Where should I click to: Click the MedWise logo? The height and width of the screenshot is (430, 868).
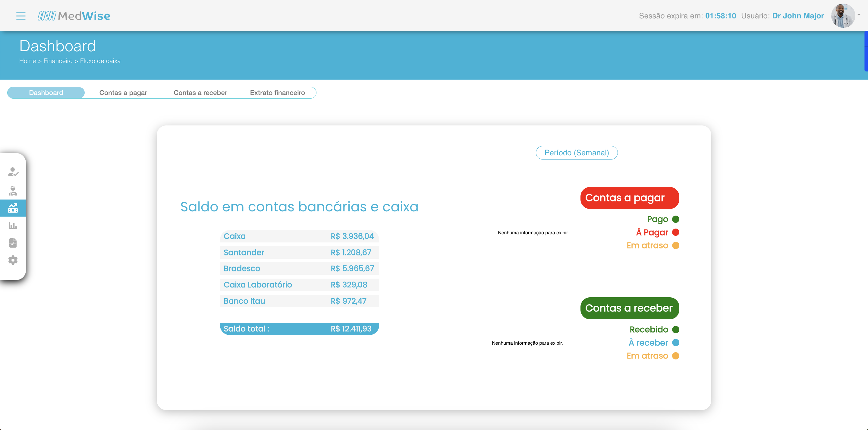(x=74, y=16)
